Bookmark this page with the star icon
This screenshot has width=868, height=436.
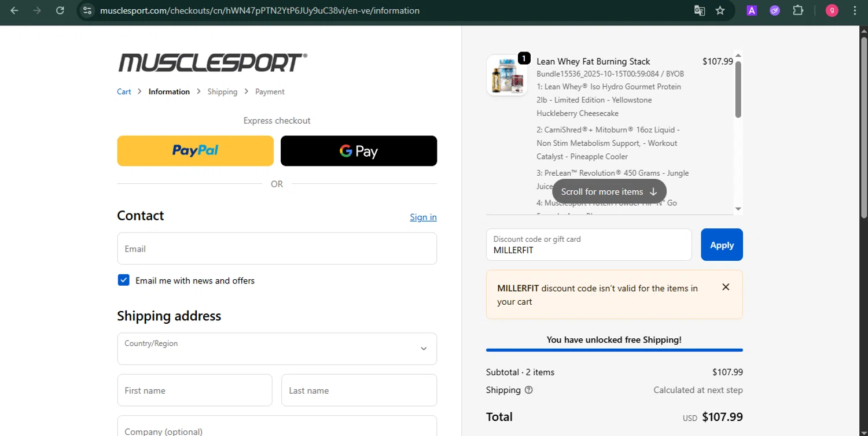tap(720, 10)
